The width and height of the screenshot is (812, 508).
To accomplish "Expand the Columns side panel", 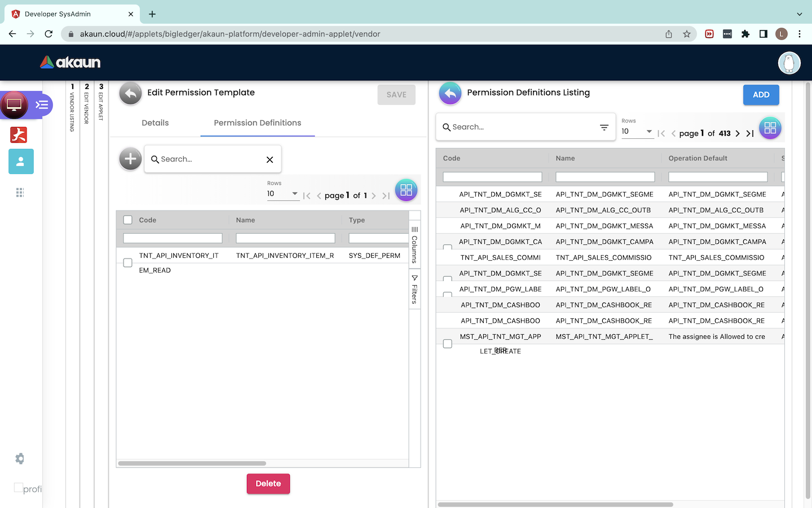I will (x=414, y=245).
